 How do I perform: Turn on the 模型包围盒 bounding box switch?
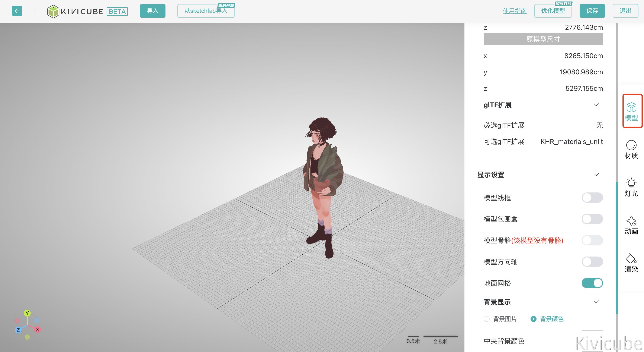[x=592, y=219]
